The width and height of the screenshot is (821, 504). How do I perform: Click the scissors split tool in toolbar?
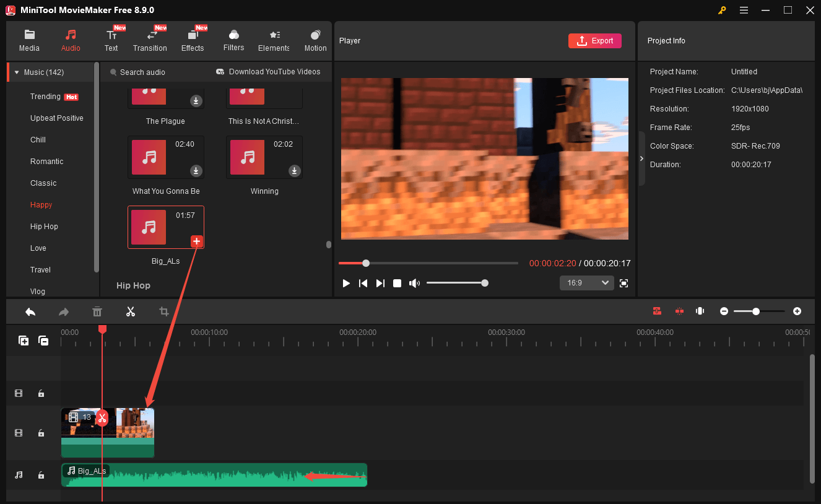point(131,311)
